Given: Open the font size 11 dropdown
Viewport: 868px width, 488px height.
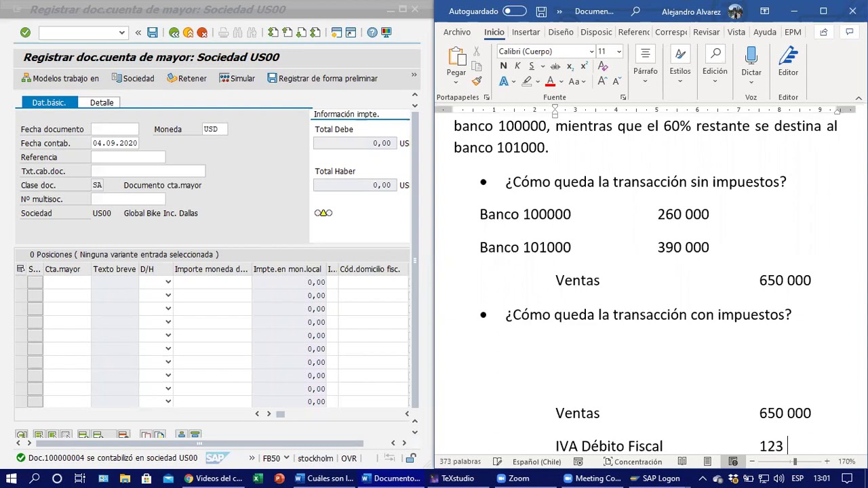Looking at the screenshot, I should coord(618,52).
